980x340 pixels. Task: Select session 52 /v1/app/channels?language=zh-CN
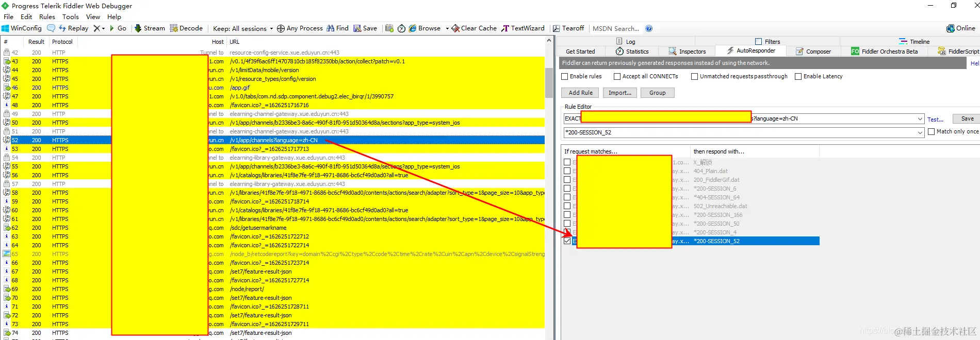(x=273, y=140)
